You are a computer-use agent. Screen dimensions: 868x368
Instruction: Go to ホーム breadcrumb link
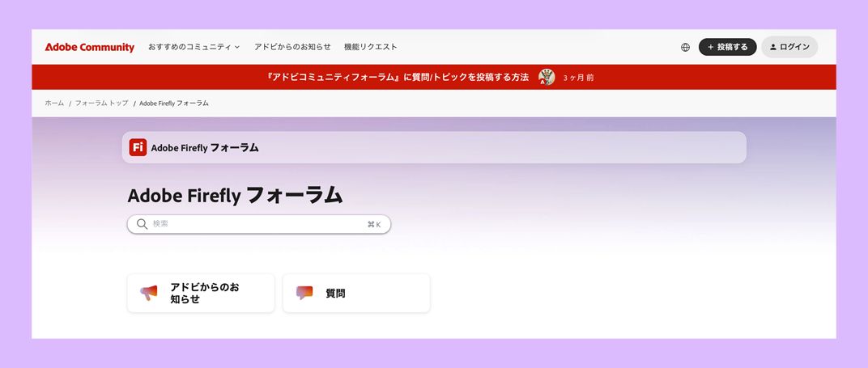click(54, 104)
